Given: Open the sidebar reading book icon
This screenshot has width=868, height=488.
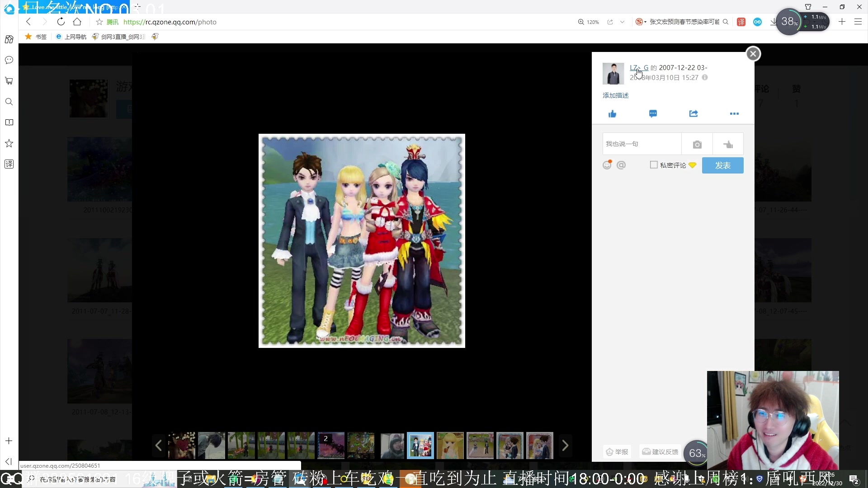Looking at the screenshot, I should click(x=9, y=122).
